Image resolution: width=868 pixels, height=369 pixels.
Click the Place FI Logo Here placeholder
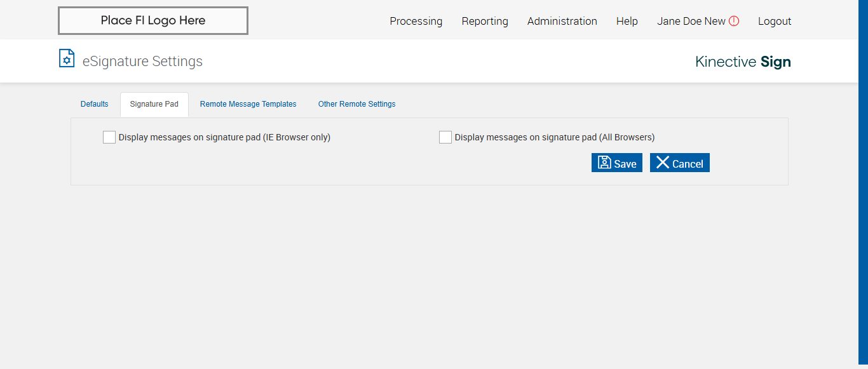point(153,20)
